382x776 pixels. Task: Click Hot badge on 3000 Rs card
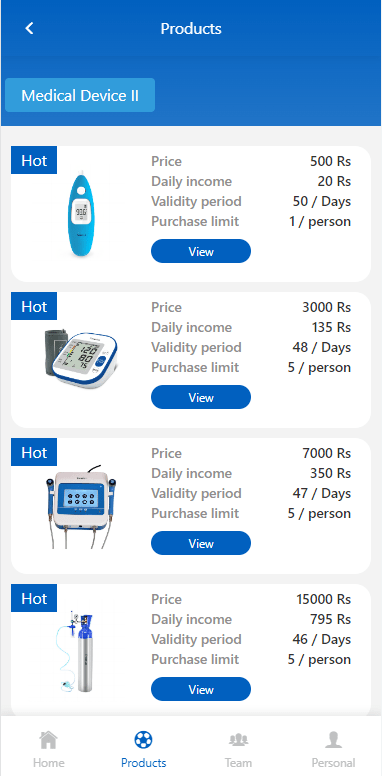point(34,306)
